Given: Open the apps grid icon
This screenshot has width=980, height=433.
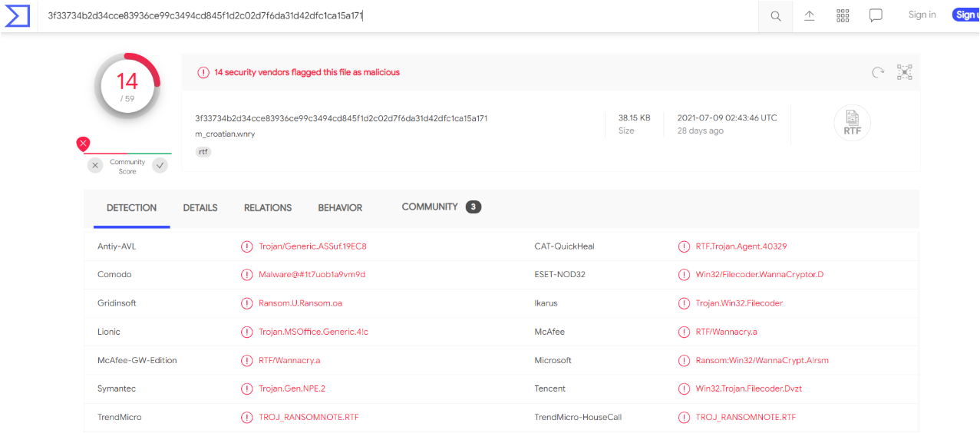Looking at the screenshot, I should click(x=843, y=15).
